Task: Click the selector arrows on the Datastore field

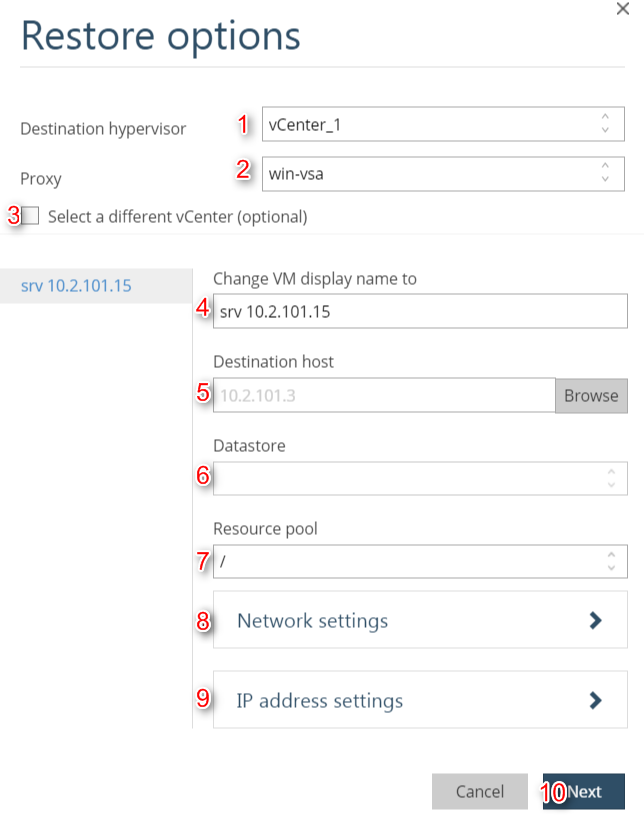Action: 610,478
